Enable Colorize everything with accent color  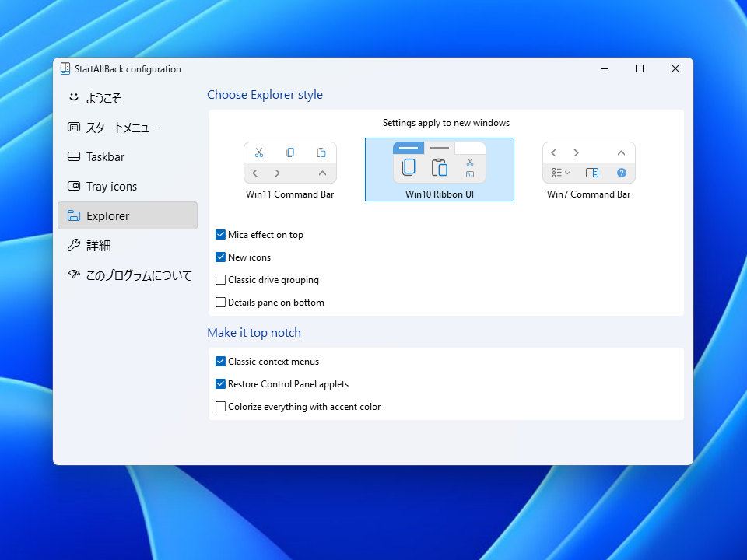[220, 407]
